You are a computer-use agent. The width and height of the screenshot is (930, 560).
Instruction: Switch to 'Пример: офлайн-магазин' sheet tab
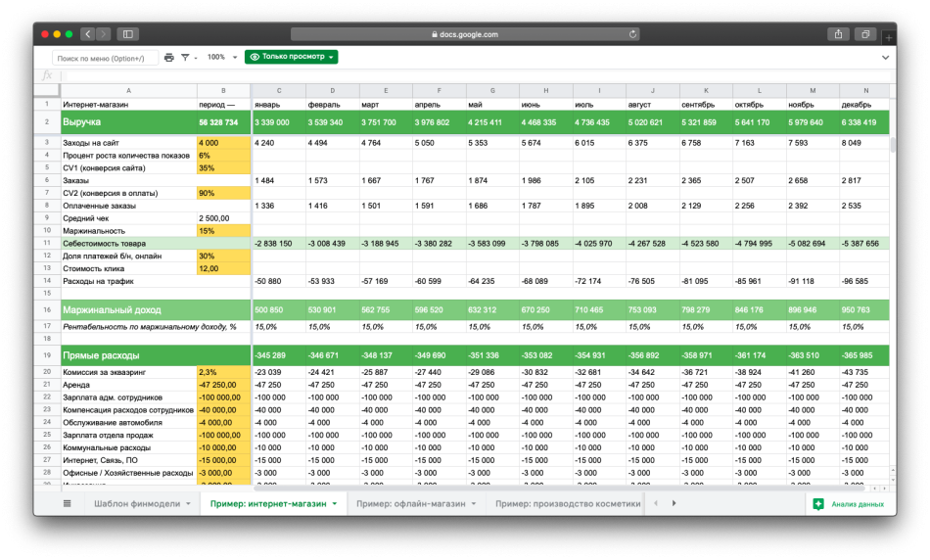[x=411, y=504]
